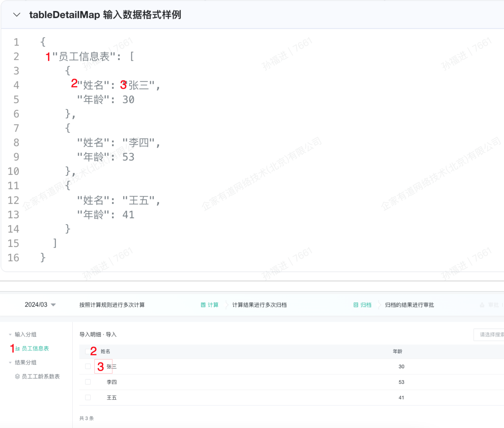Collapse the 结果分组 tree group
The image size is (504, 428).
pyautogui.click(x=10, y=362)
